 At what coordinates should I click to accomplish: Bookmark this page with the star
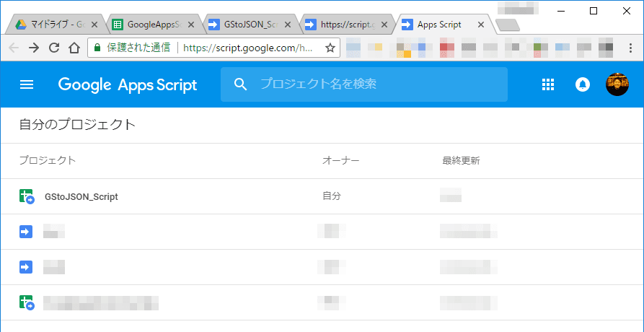tap(330, 48)
